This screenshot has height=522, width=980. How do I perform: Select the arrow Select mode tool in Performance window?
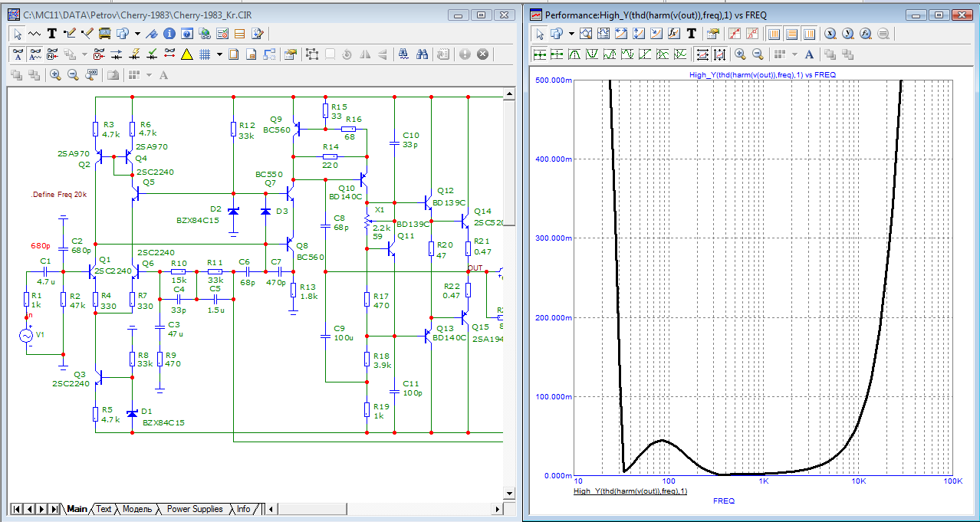click(539, 34)
